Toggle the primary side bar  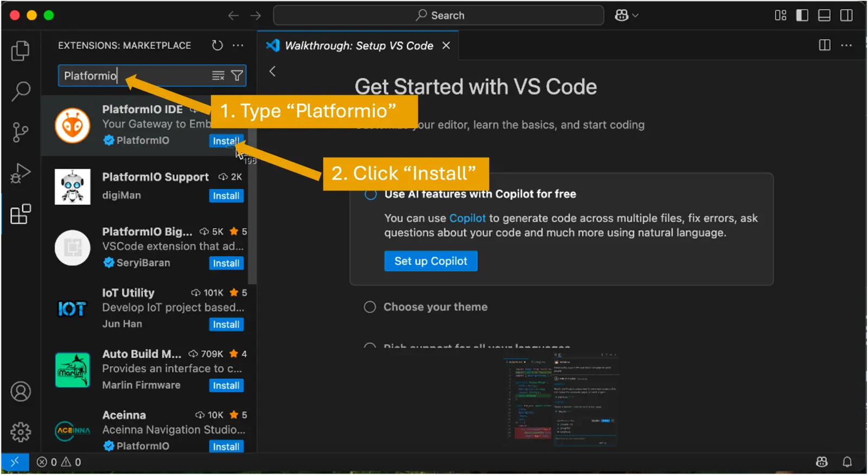[x=802, y=16]
